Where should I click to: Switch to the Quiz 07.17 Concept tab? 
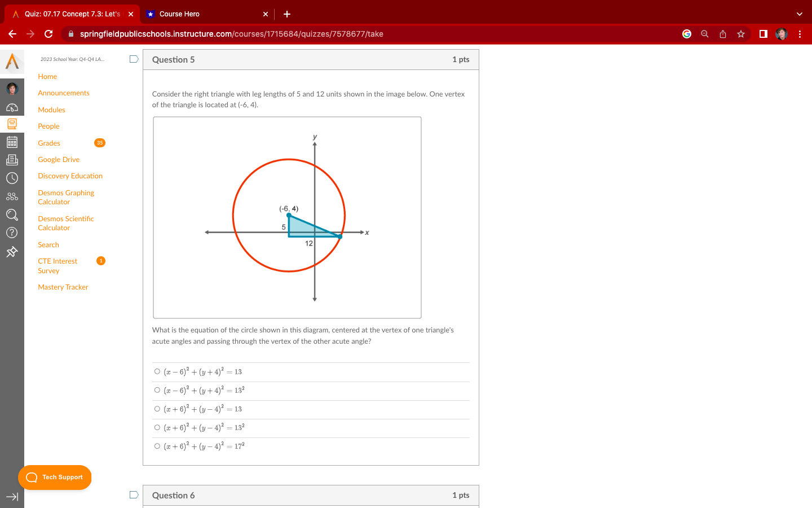[72, 14]
